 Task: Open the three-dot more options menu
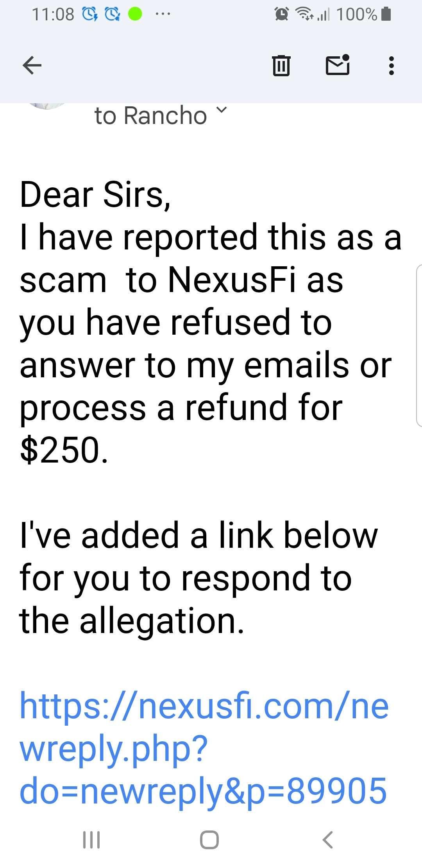click(x=391, y=65)
